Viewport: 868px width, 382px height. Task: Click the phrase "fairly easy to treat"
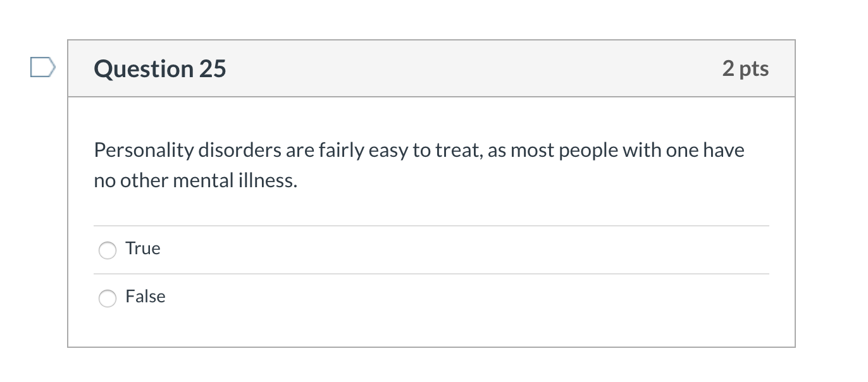tap(395, 151)
